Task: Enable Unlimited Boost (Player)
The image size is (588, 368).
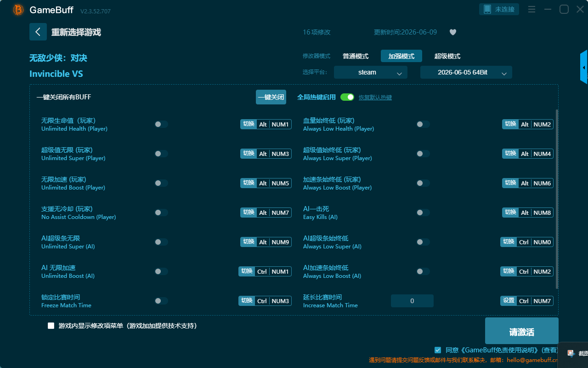Action: pos(161,183)
